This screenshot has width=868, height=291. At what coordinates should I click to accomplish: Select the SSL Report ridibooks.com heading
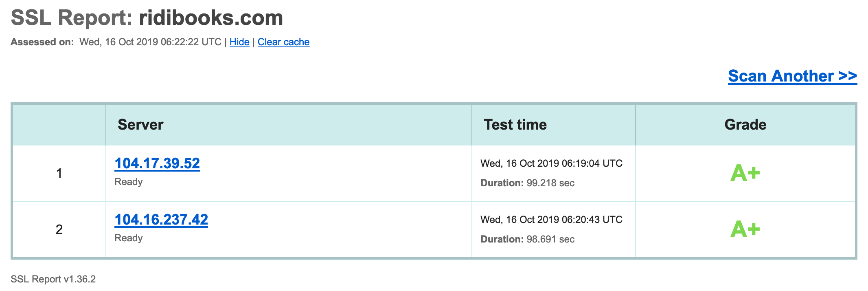[x=147, y=18]
